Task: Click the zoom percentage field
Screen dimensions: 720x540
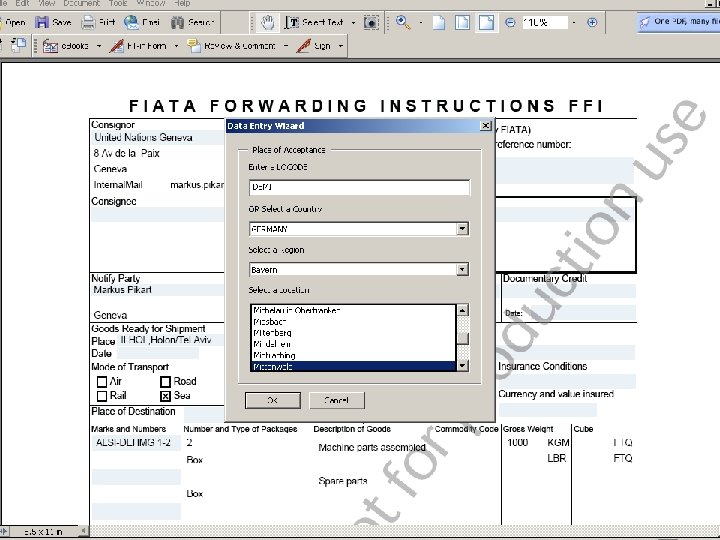Action: tap(545, 22)
